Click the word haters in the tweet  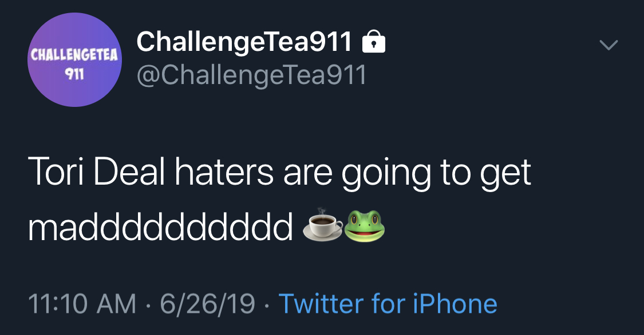click(224, 172)
